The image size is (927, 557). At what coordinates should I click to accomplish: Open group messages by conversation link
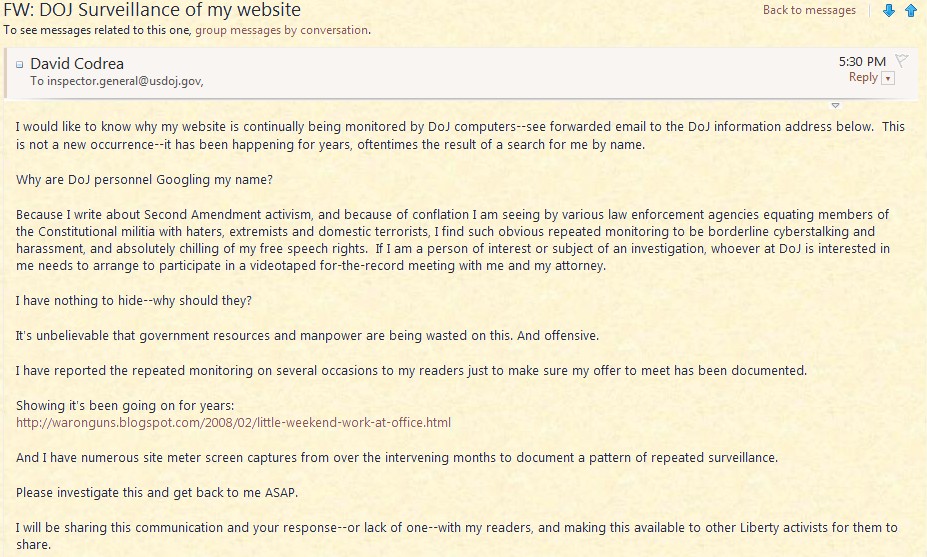pos(281,30)
